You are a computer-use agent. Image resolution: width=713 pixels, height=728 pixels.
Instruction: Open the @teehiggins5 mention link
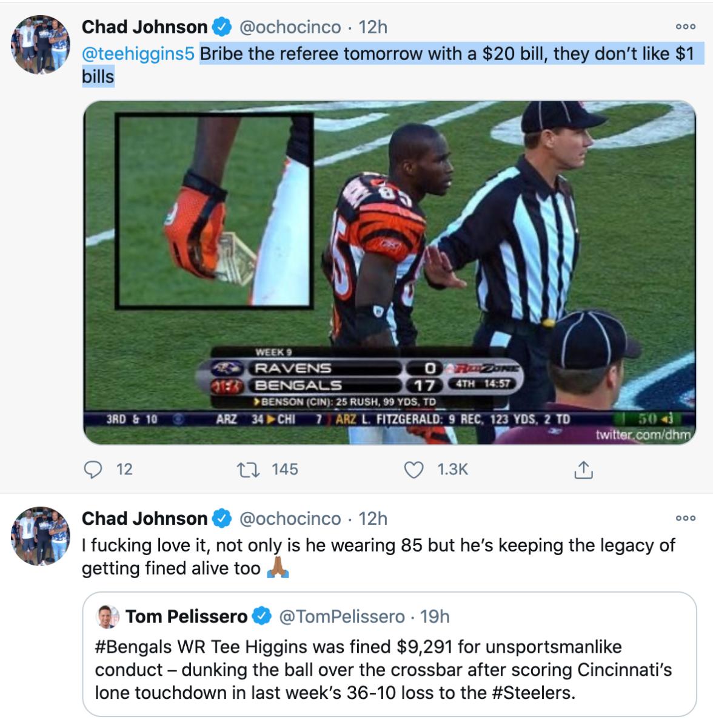pyautogui.click(x=138, y=54)
